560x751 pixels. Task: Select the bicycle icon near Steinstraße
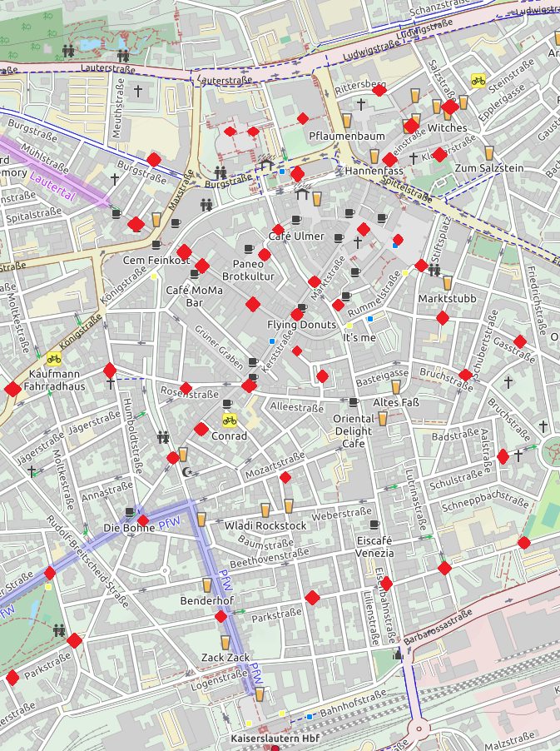tap(478, 80)
